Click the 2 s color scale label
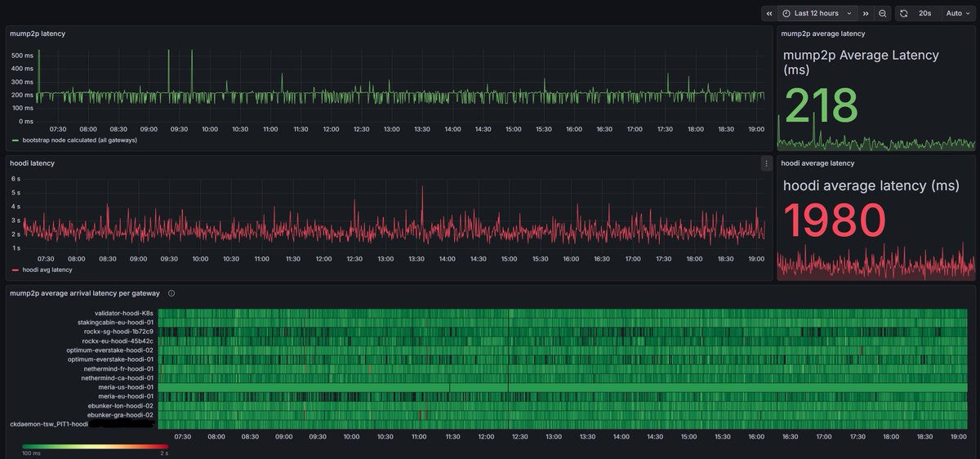This screenshot has height=459, width=980. (x=163, y=453)
